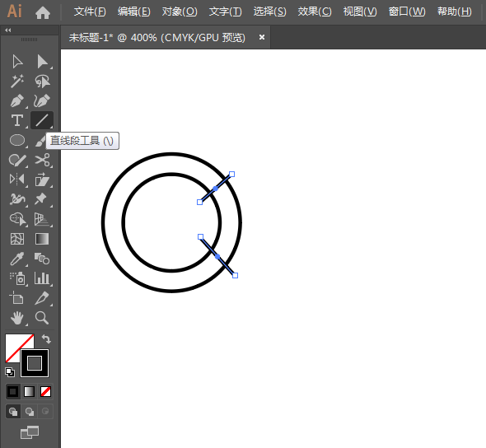Select the Pen tool

pyautogui.click(x=17, y=100)
